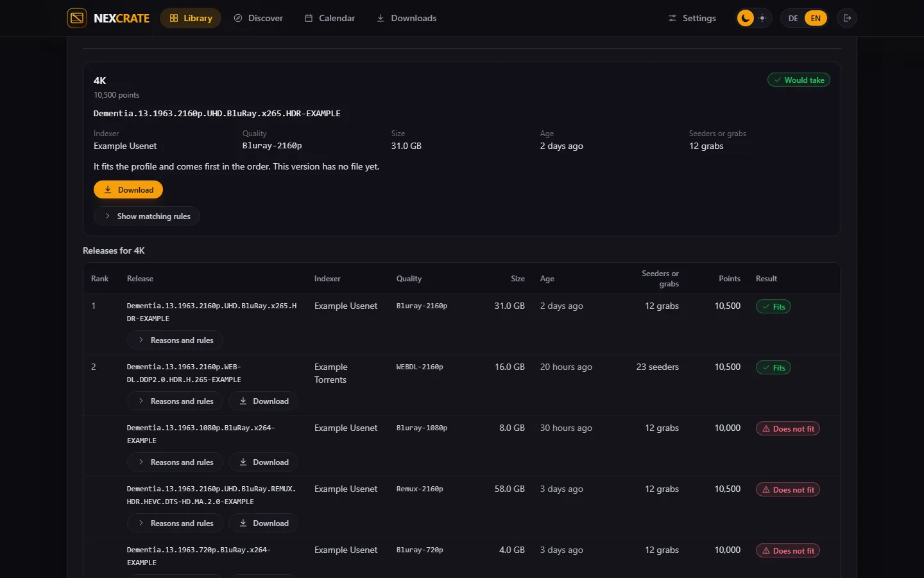Click download icon on REMUX row button
924x578 pixels.
243,523
